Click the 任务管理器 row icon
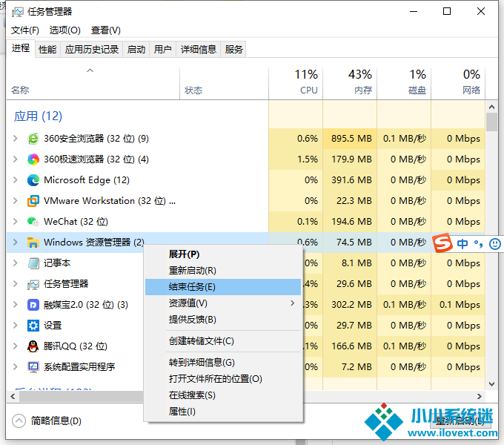The image size is (504, 445). tap(33, 284)
